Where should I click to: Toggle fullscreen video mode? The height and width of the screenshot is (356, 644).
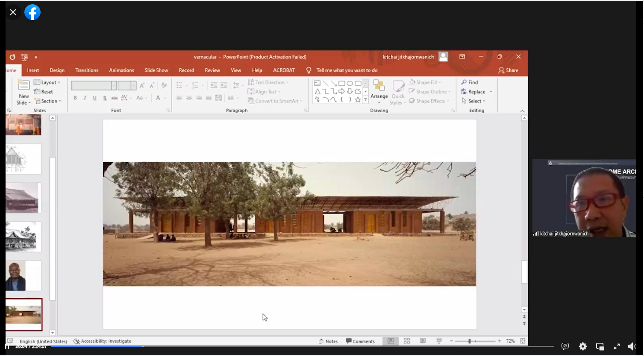click(x=617, y=346)
